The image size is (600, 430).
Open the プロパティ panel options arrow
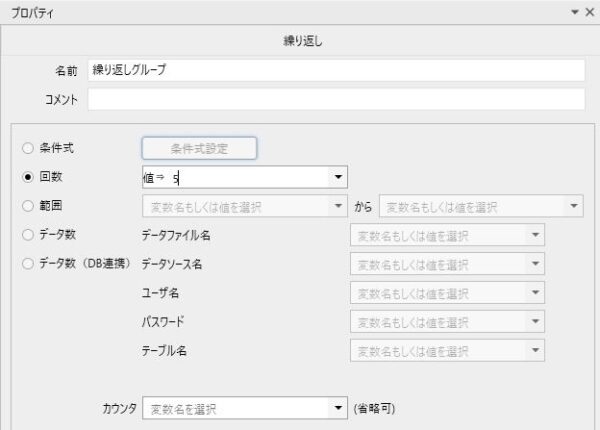click(574, 12)
